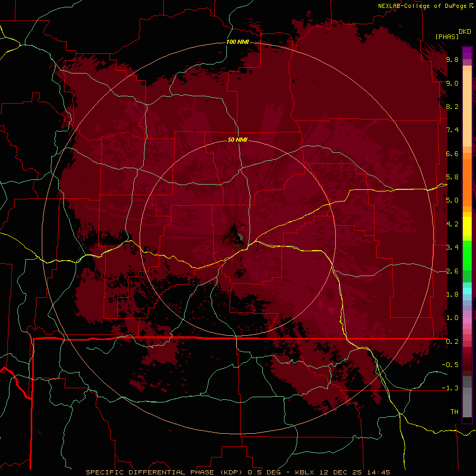
Task: Click the 0.2 legend value
Action: (x=452, y=342)
